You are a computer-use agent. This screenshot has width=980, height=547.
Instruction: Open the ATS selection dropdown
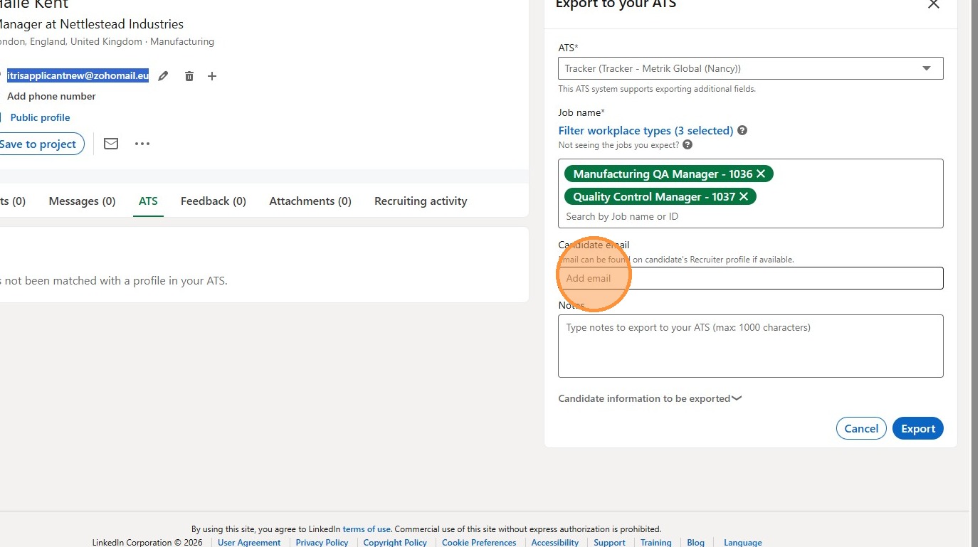[x=751, y=68]
